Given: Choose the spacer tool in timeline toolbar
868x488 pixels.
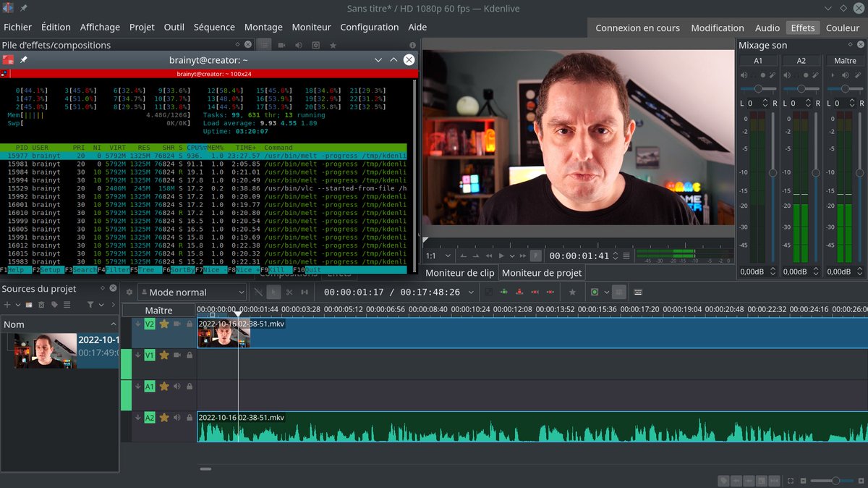Looking at the screenshot, I should [305, 293].
